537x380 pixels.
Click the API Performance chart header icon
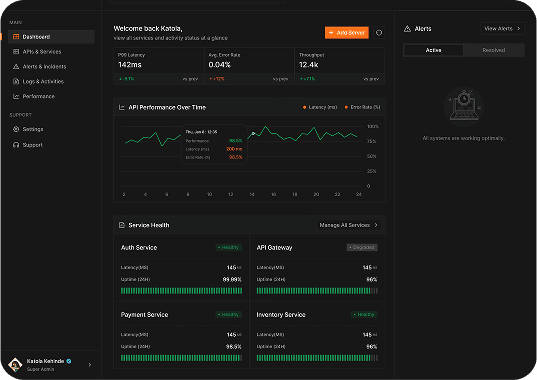(121, 107)
